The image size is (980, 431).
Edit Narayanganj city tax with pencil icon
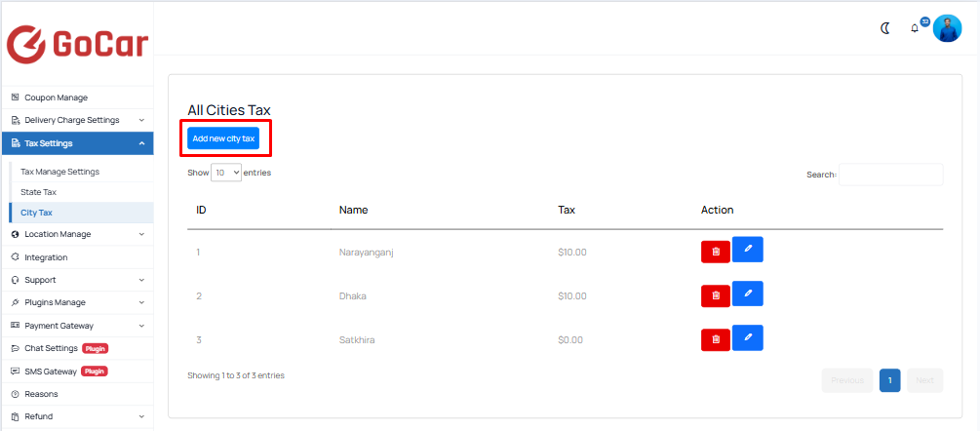(748, 250)
